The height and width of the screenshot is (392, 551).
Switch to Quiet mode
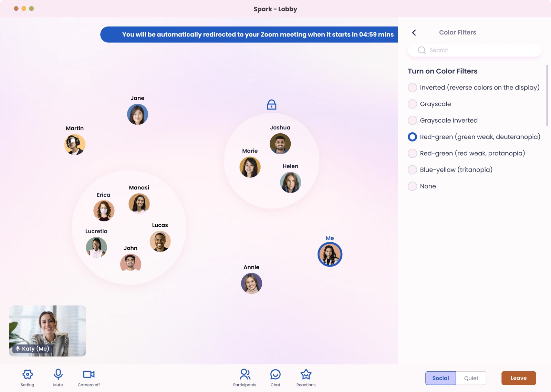471,378
